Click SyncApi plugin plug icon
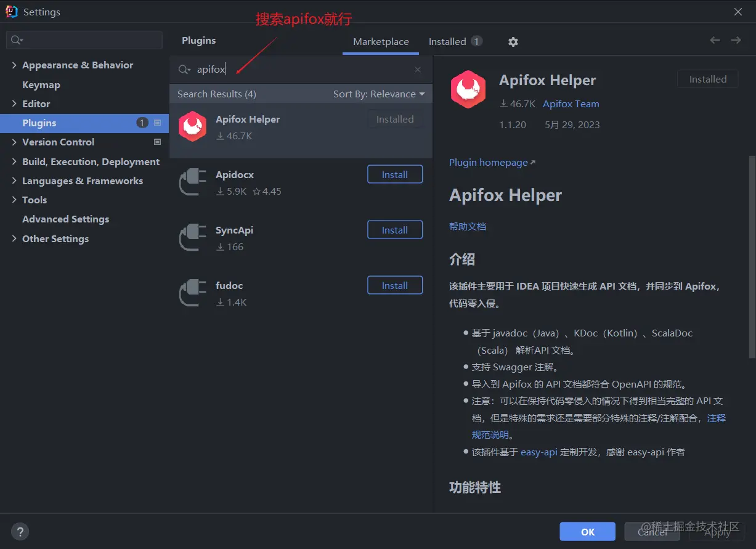Screen dimensions: 756x549 [192, 237]
